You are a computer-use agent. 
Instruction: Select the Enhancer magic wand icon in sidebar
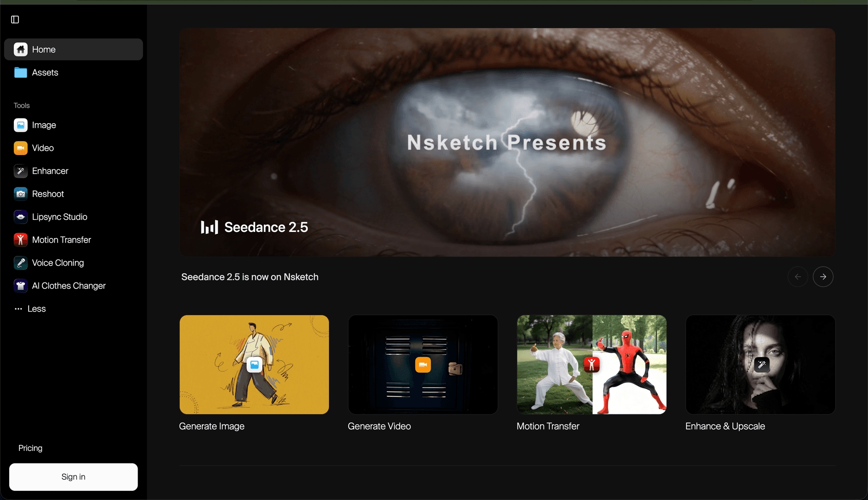coord(20,171)
